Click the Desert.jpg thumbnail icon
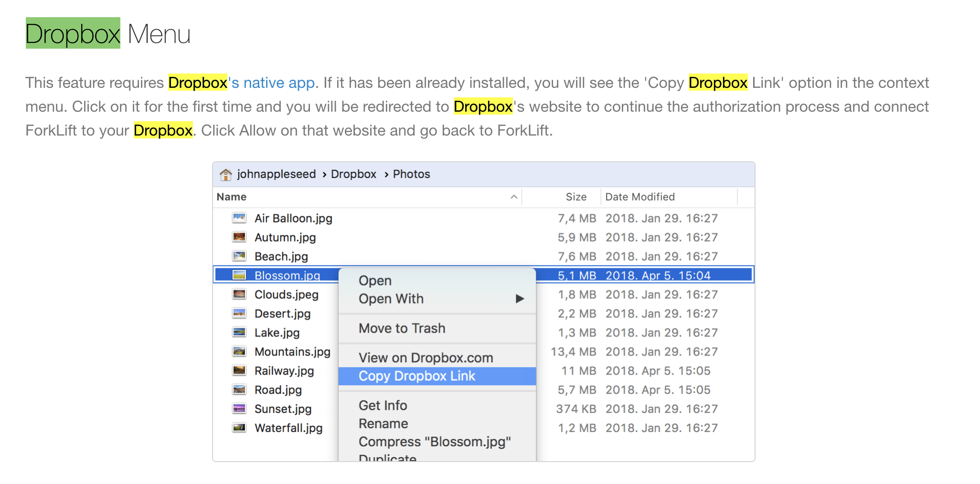980x484 pixels. click(239, 314)
